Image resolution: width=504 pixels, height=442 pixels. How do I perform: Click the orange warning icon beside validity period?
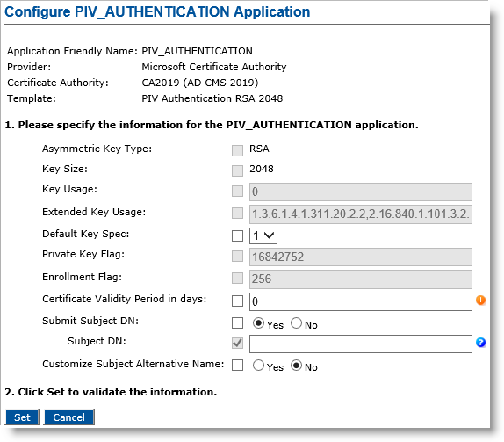point(480,301)
